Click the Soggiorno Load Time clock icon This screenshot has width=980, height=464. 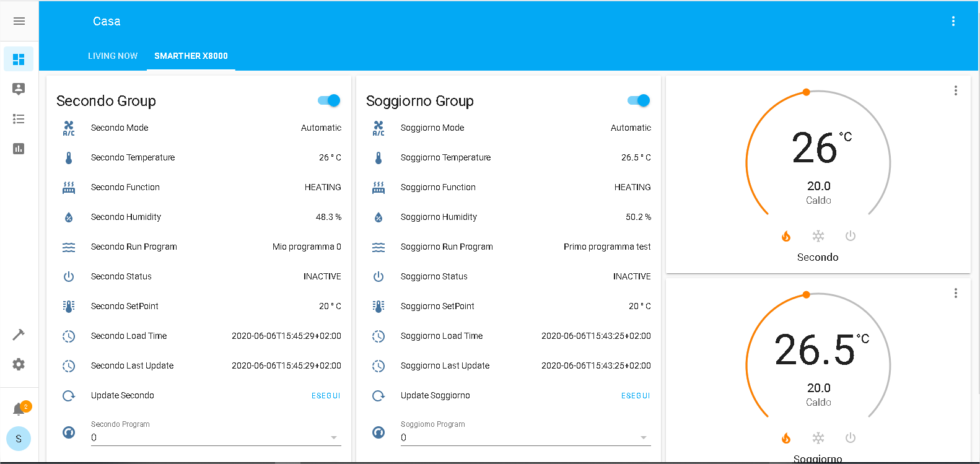pyautogui.click(x=378, y=336)
